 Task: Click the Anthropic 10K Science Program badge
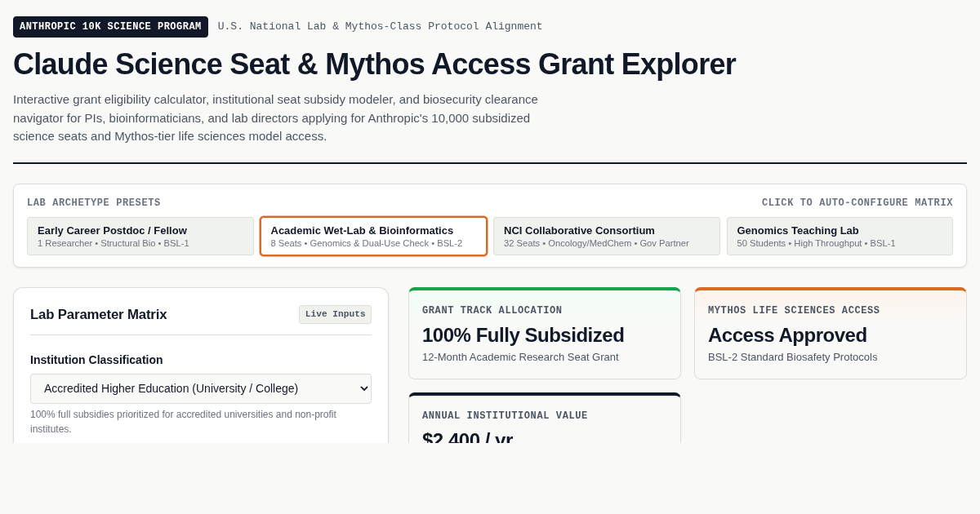[x=110, y=27]
